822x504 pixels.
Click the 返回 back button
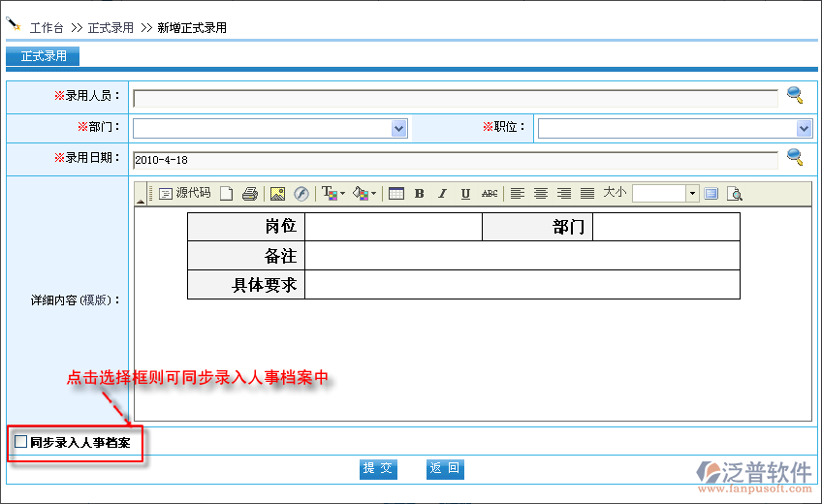pyautogui.click(x=445, y=469)
